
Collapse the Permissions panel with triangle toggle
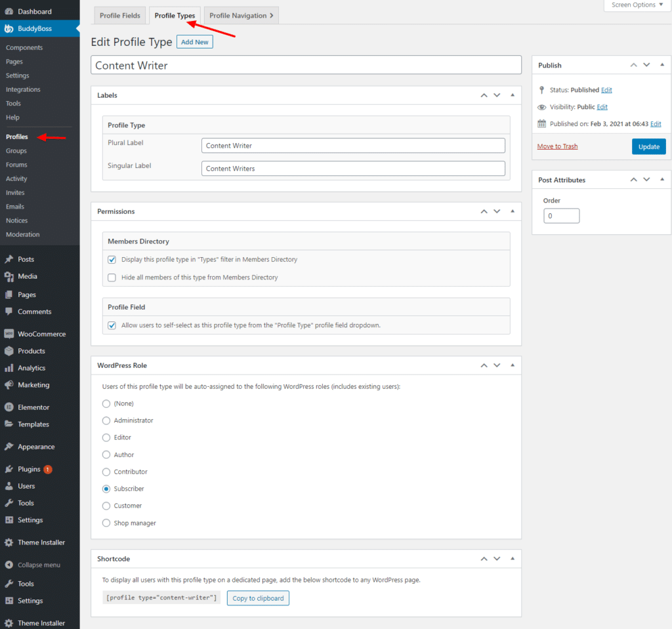pyautogui.click(x=513, y=211)
